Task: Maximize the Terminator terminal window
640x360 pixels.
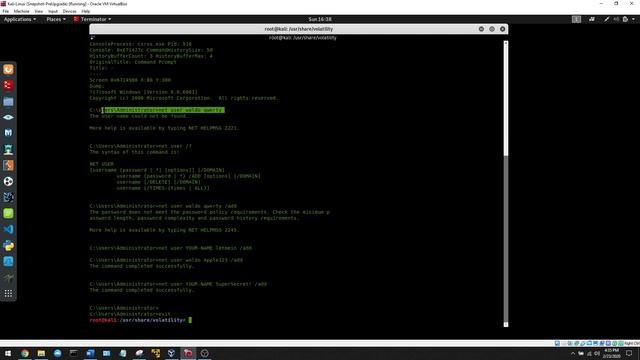Action: 492,29
